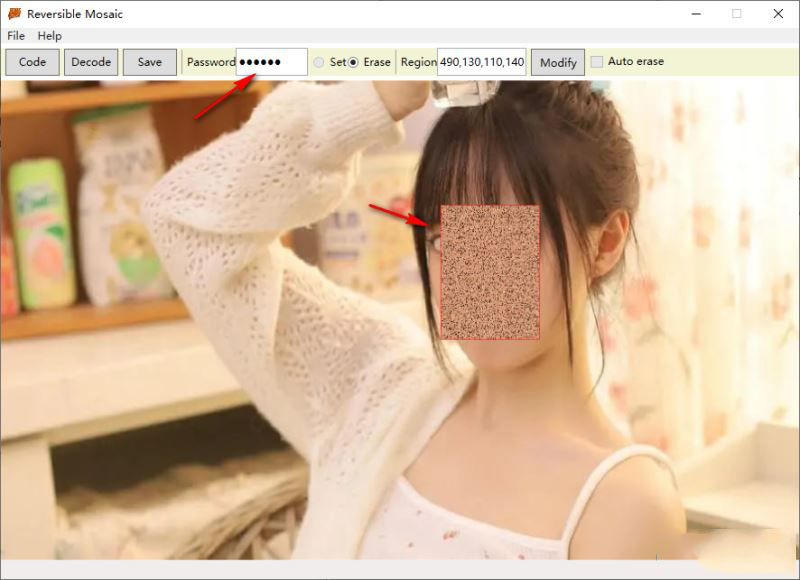Open the File menu
Screen dimensions: 800x580
tap(16, 36)
